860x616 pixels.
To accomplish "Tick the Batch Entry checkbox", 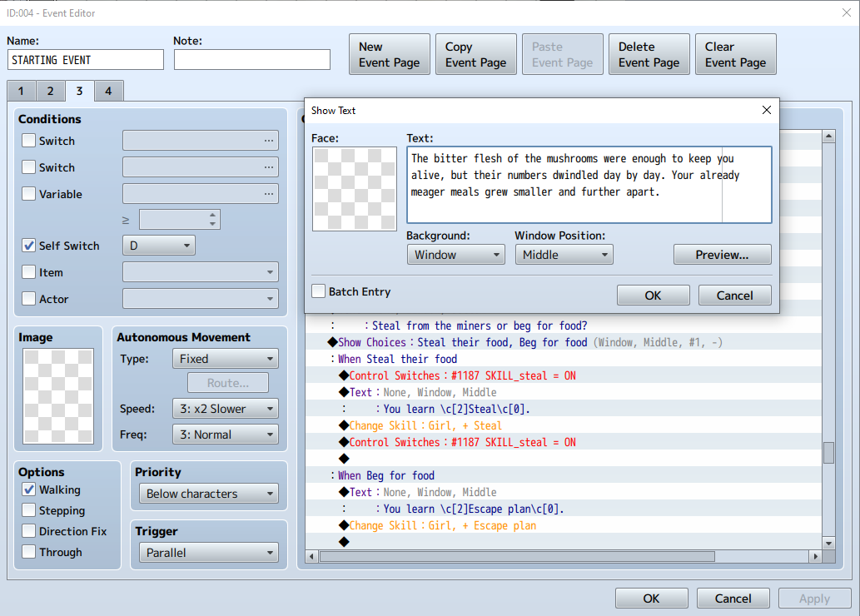I will tap(318, 291).
